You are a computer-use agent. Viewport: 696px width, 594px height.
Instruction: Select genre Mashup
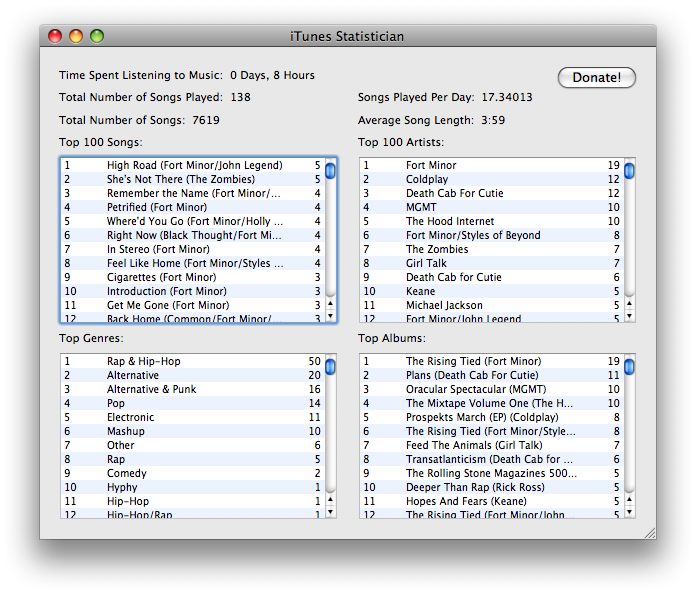[193, 432]
